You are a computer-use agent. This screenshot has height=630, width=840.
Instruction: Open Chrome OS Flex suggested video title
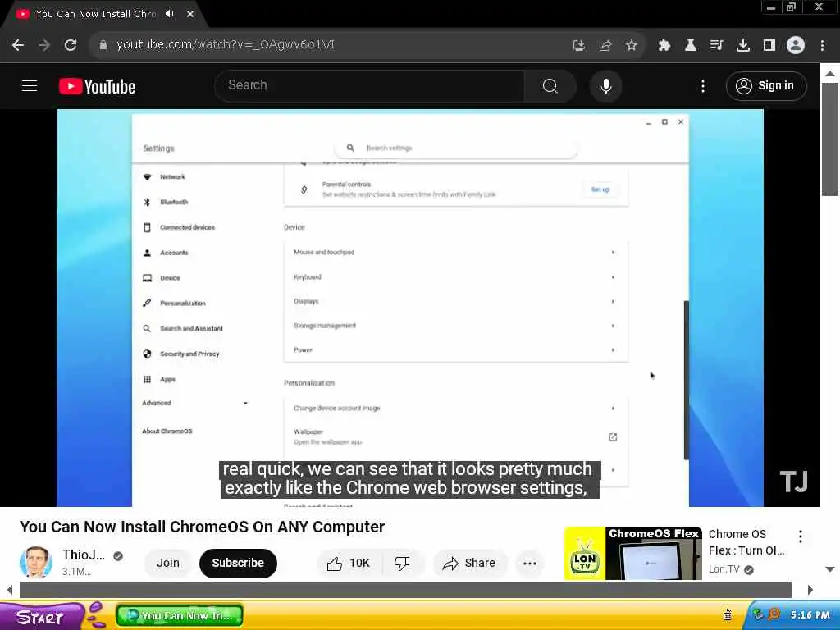coord(746,542)
